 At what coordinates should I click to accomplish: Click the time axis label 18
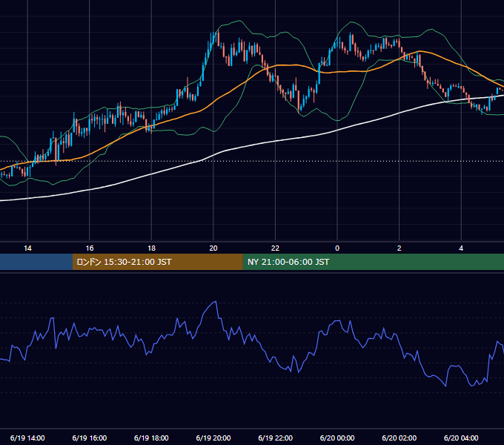coord(151,248)
